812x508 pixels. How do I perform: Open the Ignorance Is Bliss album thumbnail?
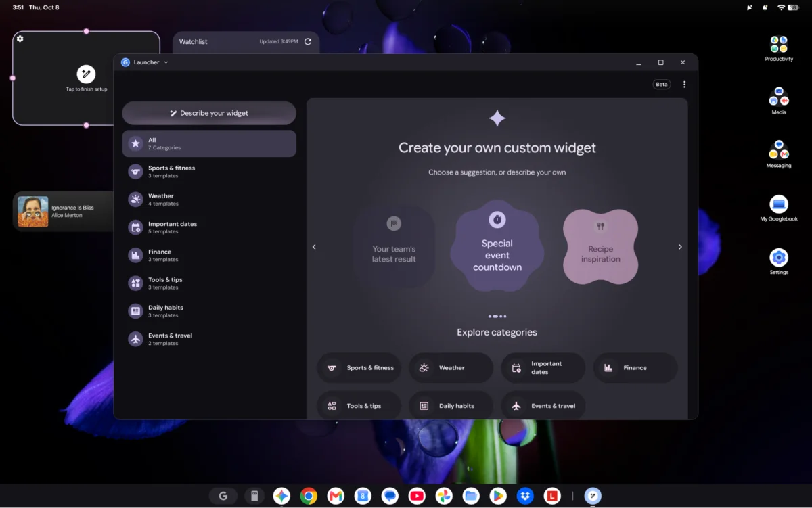(x=33, y=211)
